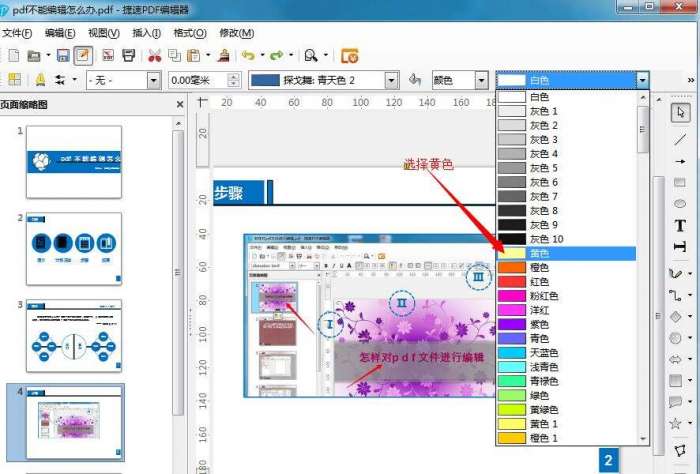Screen dimensions: 700x474
Task: Open page 1 thumbnail
Action: 74,162
